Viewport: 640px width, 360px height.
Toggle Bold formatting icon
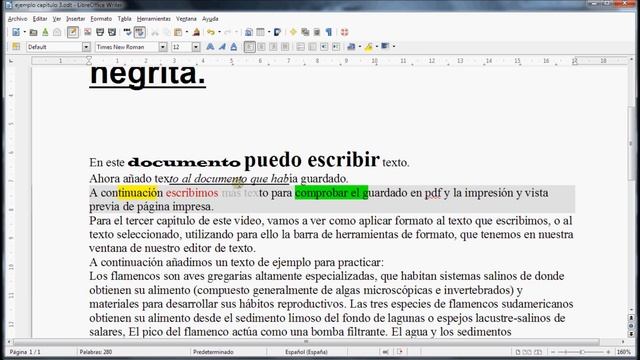click(x=210, y=47)
